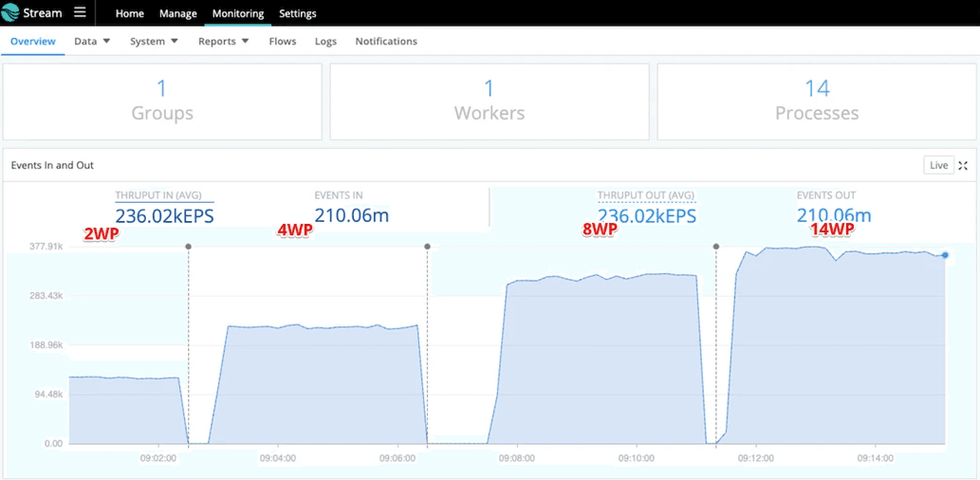Open the Settings menu
The width and height of the screenshot is (980, 480).
tap(298, 14)
